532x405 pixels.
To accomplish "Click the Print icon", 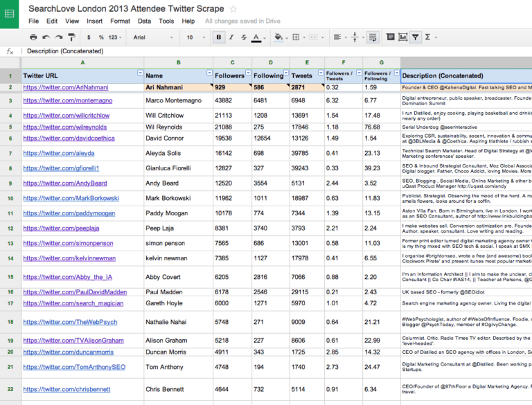I will point(33,37).
